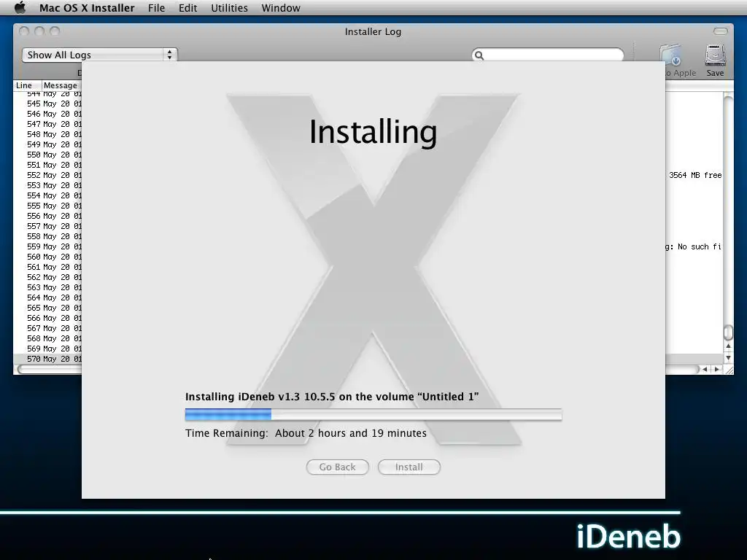
Task: Open the Show All Logs dropdown
Action: pos(99,55)
